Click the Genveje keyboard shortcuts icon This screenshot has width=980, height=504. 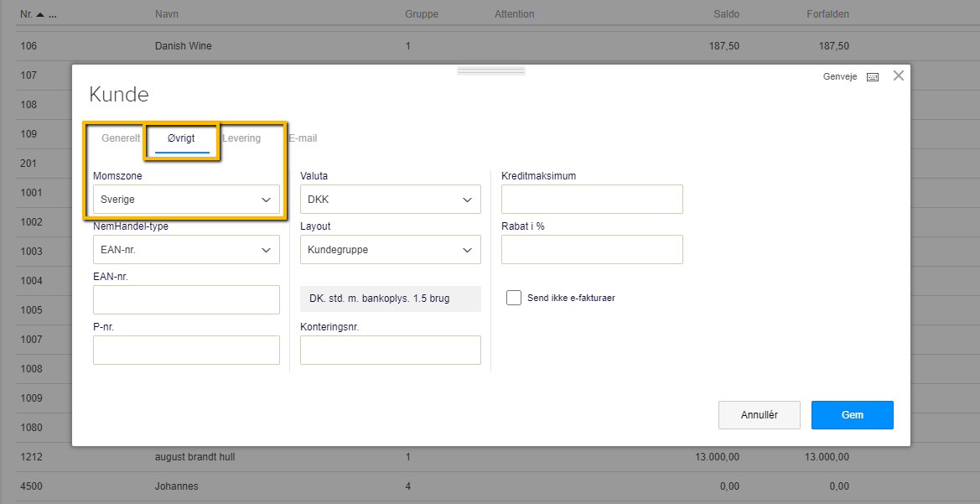coord(873,76)
